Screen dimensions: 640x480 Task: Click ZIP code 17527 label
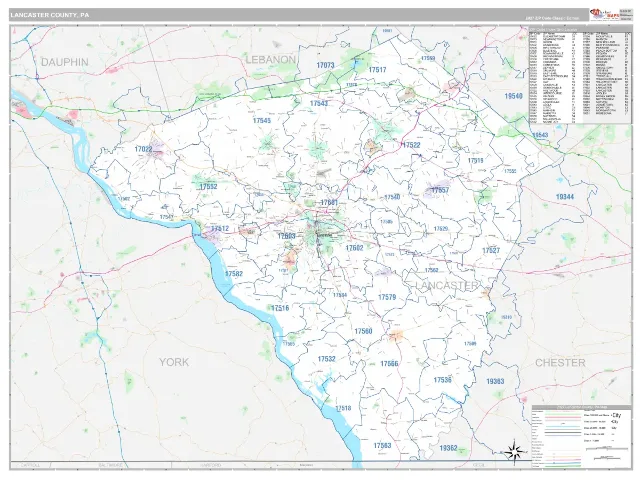(491, 251)
